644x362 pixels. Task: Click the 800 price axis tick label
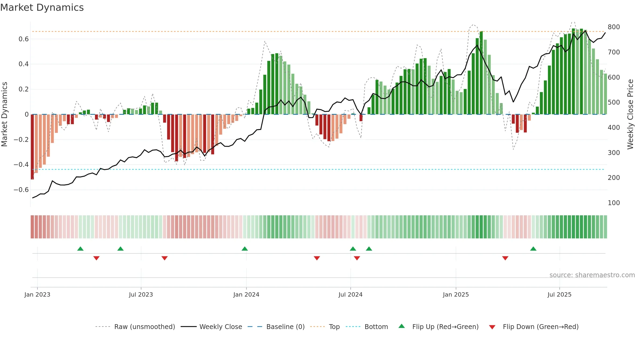(614, 27)
